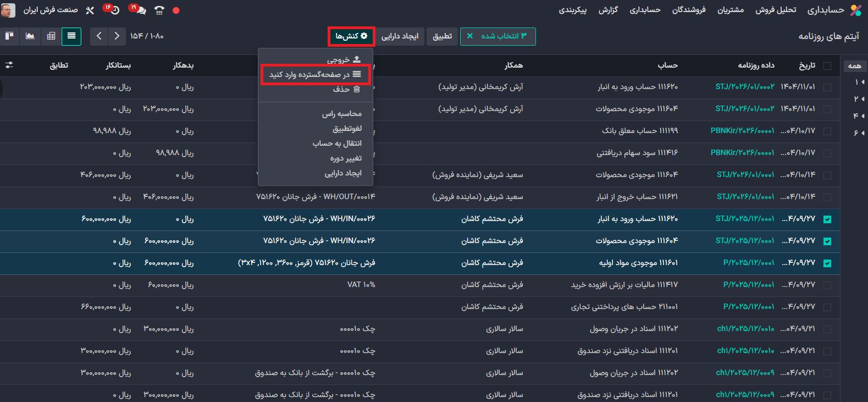The height and width of the screenshot is (402, 868).
Task: Select 'انتقال به حساب' in actions menu
Action: click(x=337, y=144)
